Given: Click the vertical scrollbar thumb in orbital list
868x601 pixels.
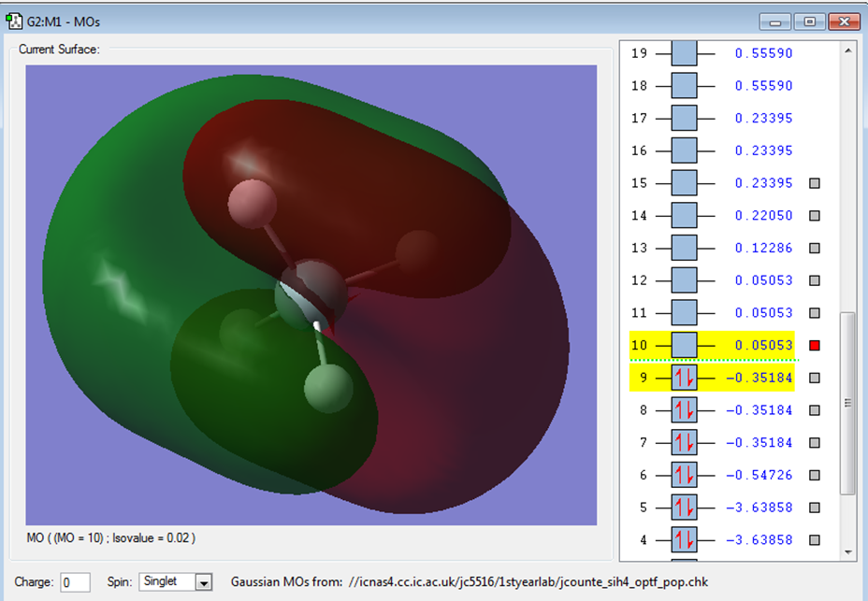Looking at the screenshot, I should (847, 404).
